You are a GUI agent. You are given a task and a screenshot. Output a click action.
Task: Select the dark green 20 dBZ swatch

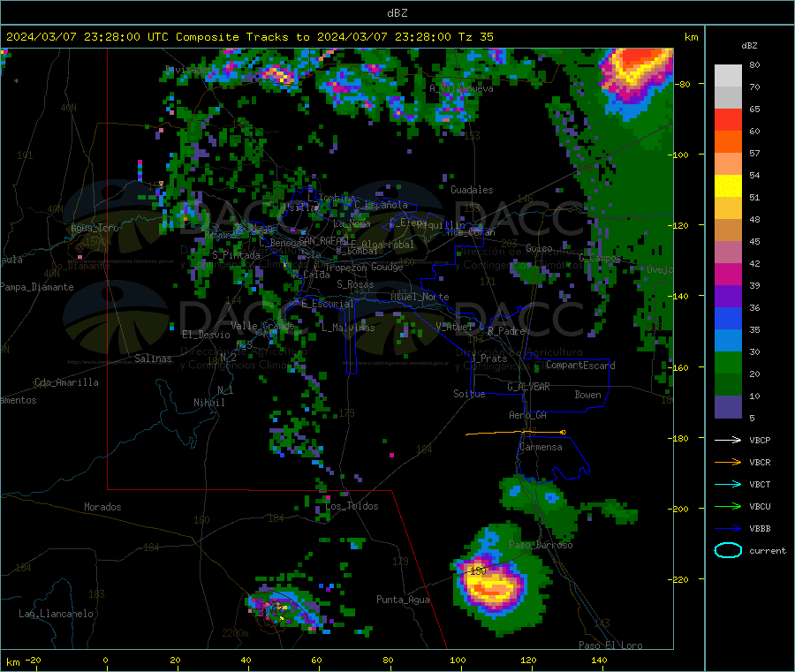click(x=728, y=384)
